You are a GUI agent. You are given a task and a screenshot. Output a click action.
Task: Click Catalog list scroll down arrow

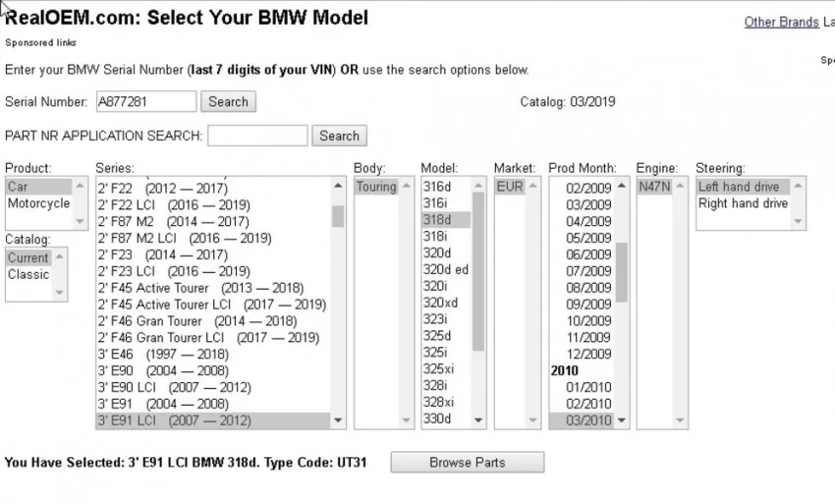point(59,293)
